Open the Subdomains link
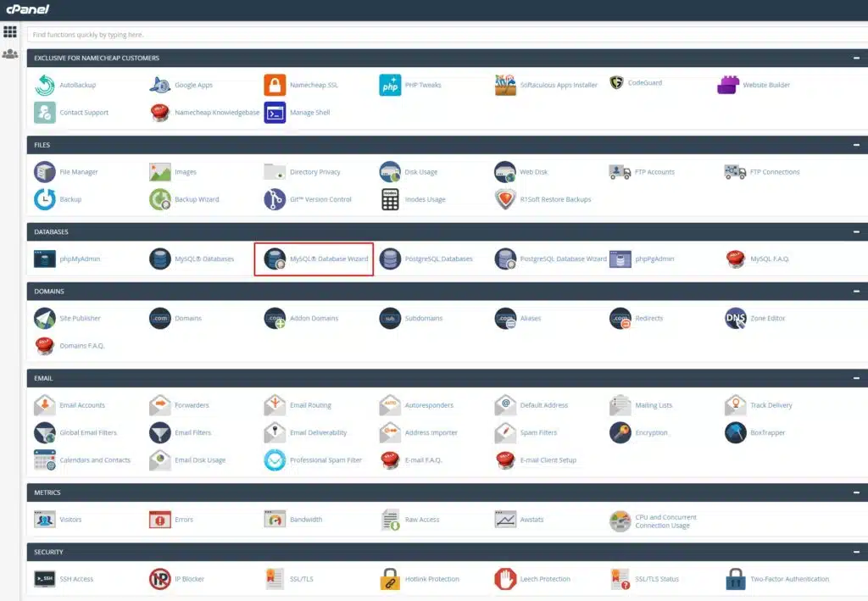 click(424, 318)
